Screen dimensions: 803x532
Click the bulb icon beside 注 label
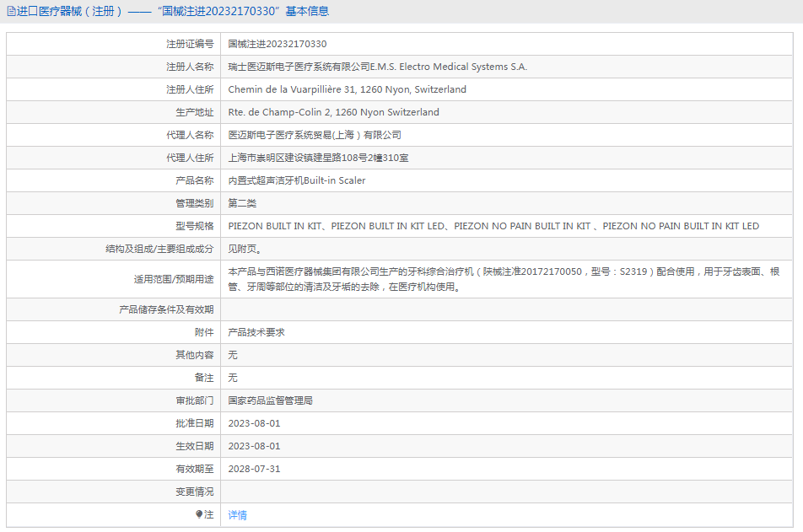pyautogui.click(x=199, y=514)
